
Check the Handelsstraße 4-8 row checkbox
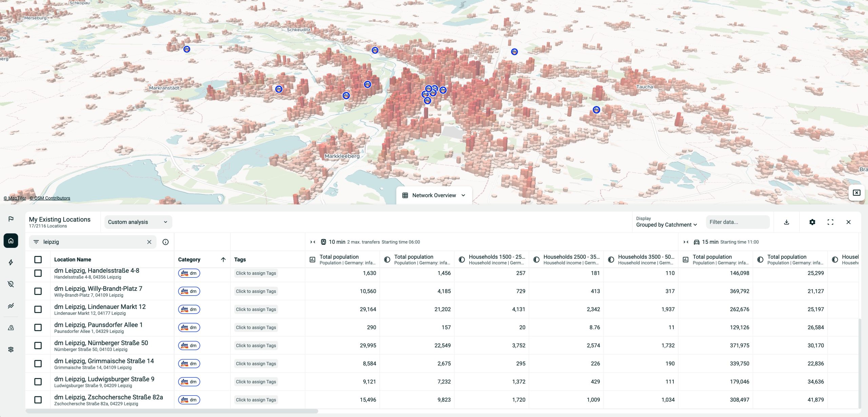point(38,273)
